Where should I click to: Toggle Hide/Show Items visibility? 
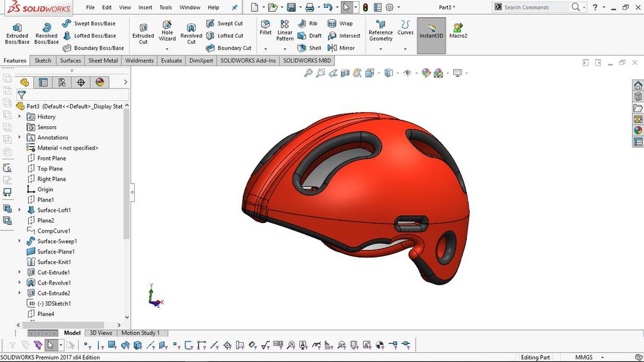tap(408, 73)
